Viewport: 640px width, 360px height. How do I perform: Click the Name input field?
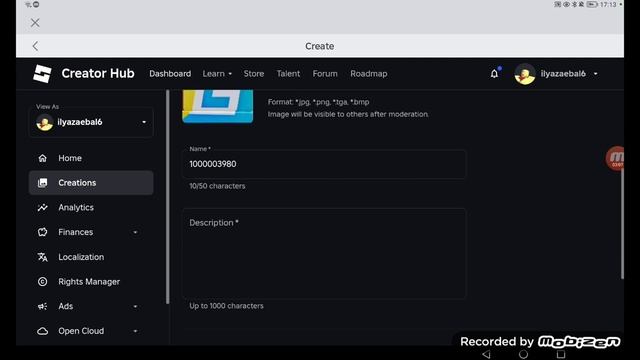tap(324, 164)
